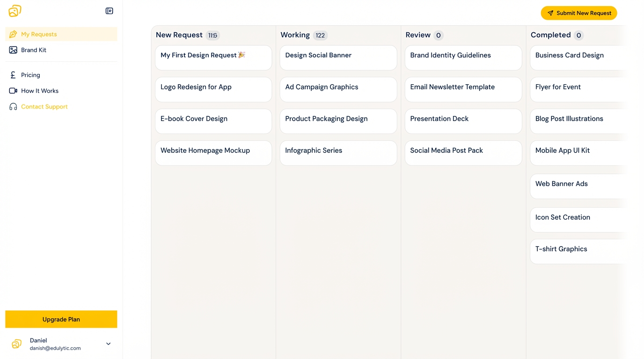Click the Pricing pound sign icon

(x=13, y=75)
